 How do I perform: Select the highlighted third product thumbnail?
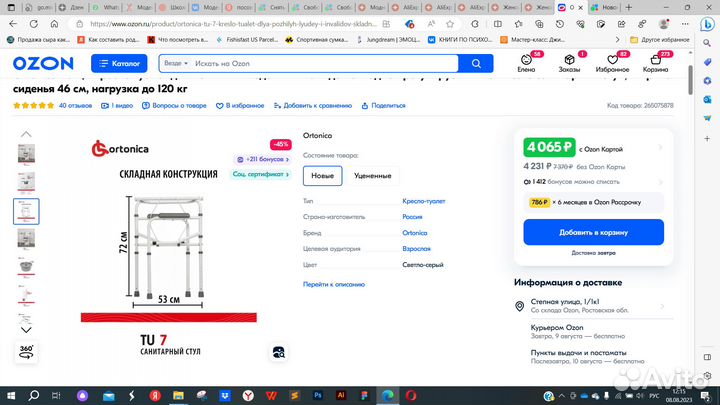click(26, 211)
